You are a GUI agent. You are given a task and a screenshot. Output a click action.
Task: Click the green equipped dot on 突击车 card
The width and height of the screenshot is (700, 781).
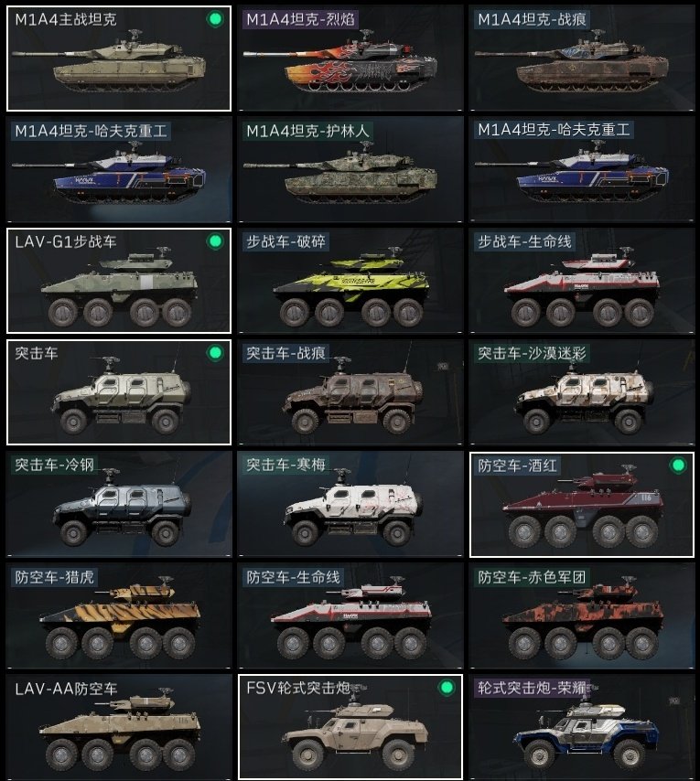tap(215, 353)
